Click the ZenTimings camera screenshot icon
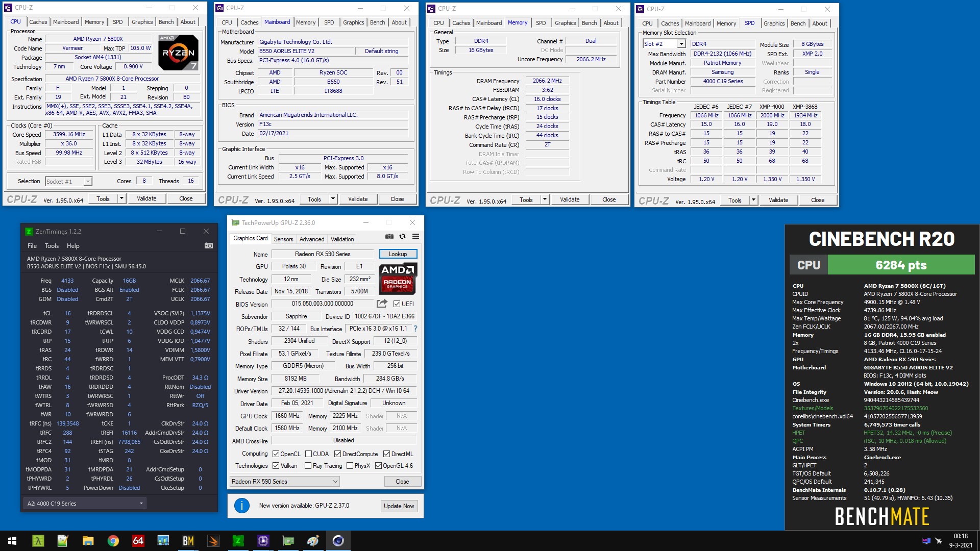The width and height of the screenshot is (980, 551). click(209, 245)
